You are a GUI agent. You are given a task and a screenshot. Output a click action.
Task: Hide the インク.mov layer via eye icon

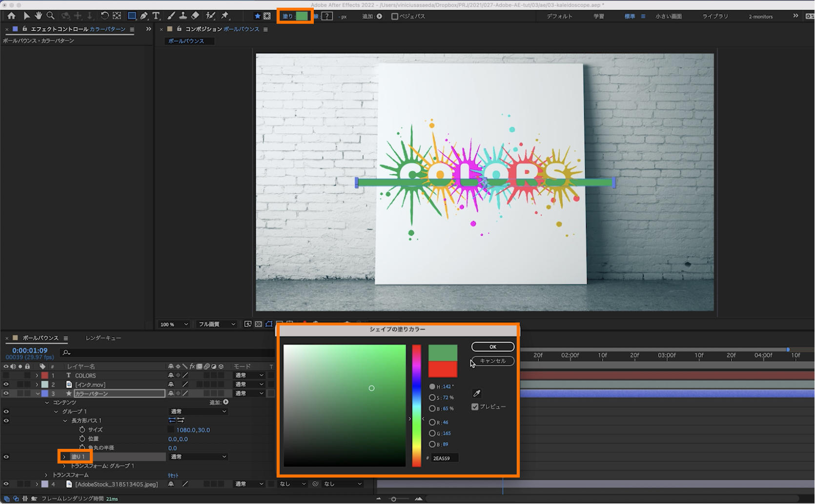6,384
